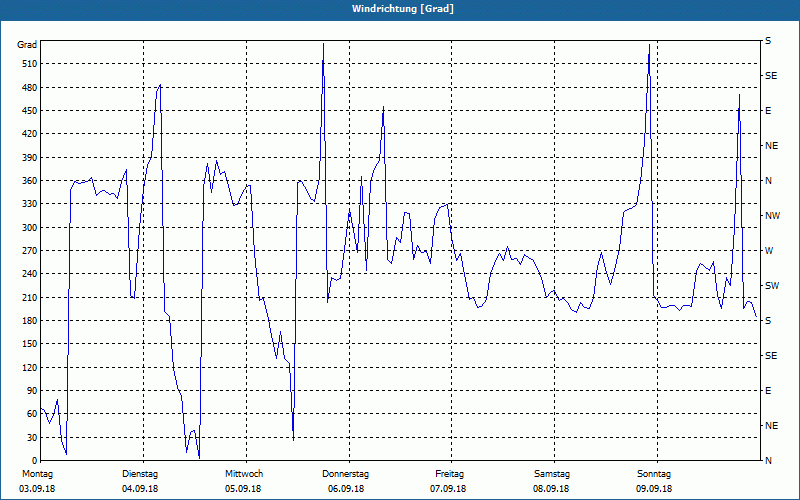Select the 450 y-axis tick label
This screenshot has height=500, width=800.
[x=30, y=111]
